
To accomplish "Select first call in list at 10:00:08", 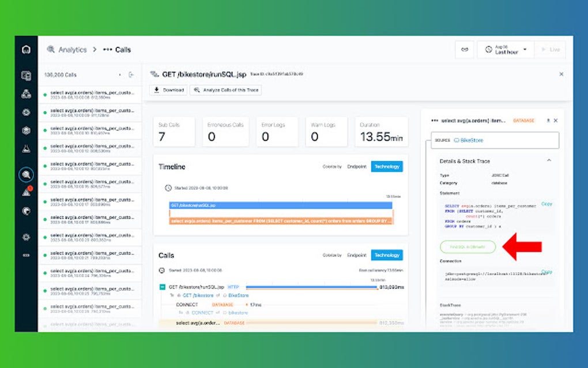I will (x=90, y=95).
